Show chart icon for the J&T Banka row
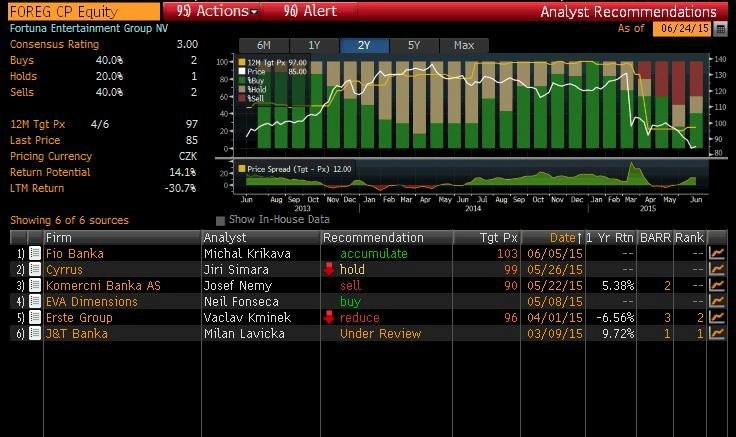The width and height of the screenshot is (736, 437). (x=717, y=333)
